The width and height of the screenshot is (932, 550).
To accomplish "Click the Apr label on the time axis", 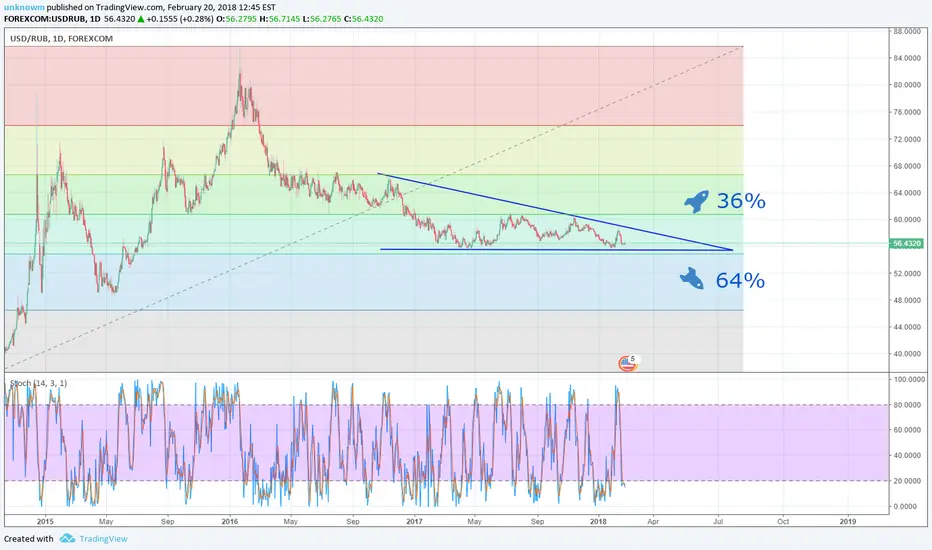I will tap(653, 521).
